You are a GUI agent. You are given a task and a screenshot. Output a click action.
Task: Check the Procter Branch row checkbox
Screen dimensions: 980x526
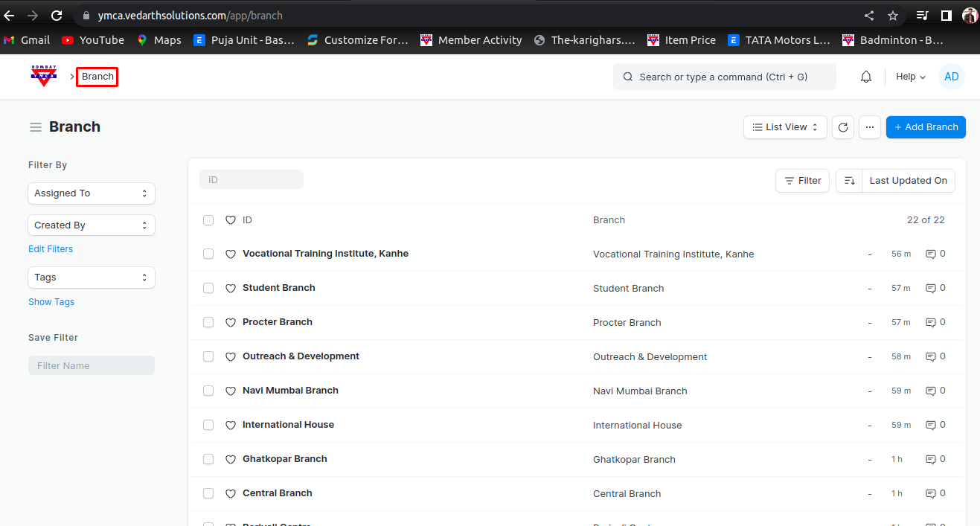click(x=208, y=322)
